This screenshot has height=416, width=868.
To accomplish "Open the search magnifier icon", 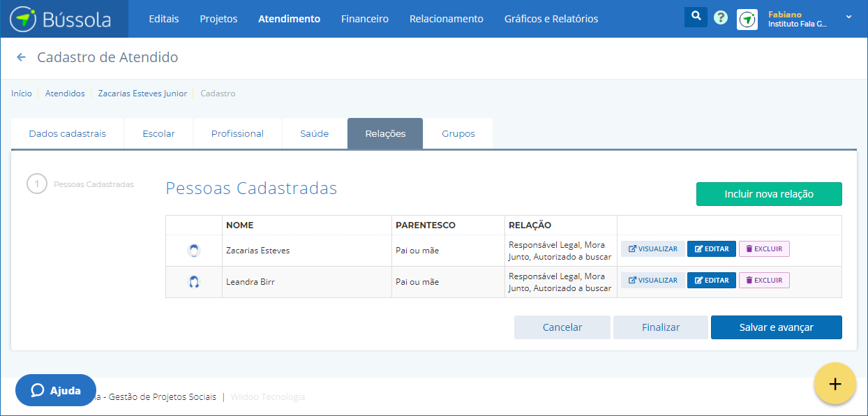I will coord(696,17).
